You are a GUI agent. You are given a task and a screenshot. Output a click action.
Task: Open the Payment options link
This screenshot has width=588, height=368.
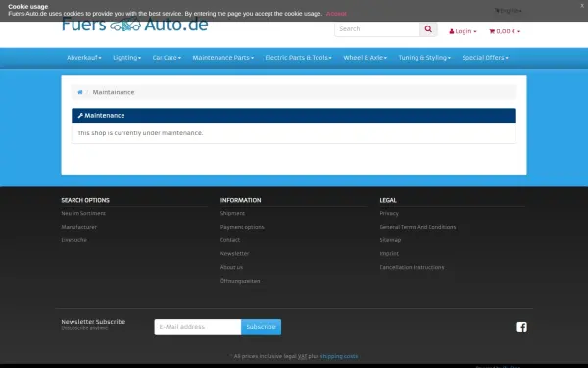pyautogui.click(x=242, y=227)
